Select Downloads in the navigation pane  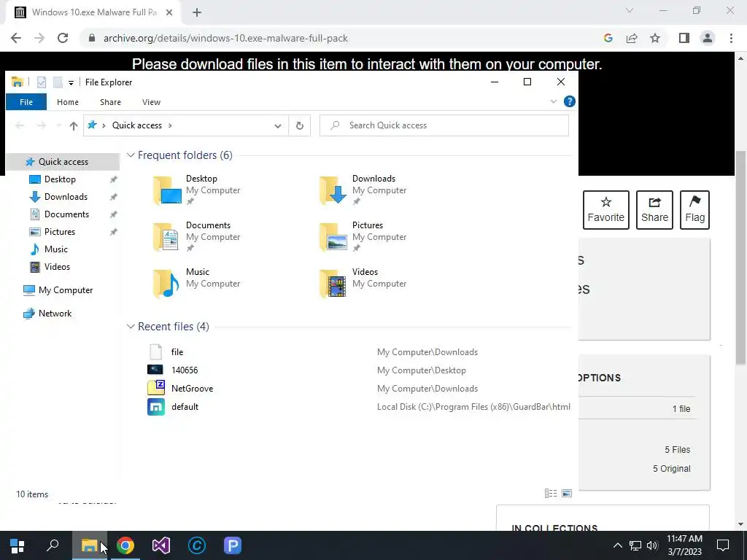click(x=66, y=197)
